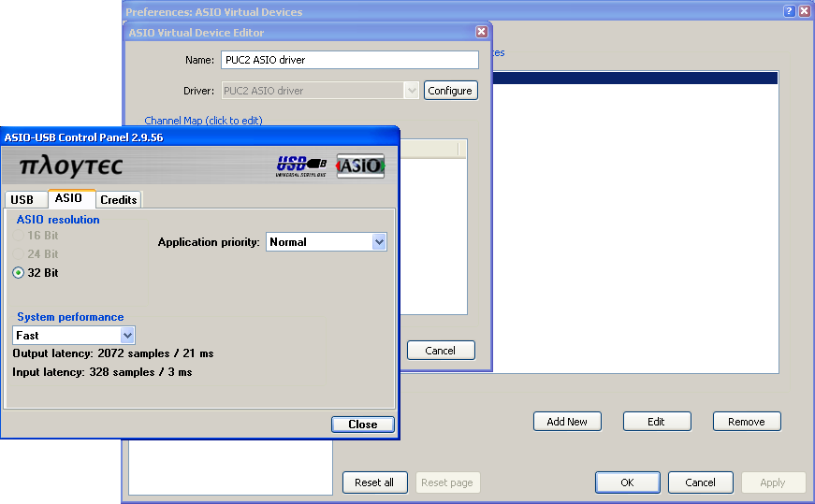
Task: Open the Driver selection dropdown arrow
Action: [412, 91]
